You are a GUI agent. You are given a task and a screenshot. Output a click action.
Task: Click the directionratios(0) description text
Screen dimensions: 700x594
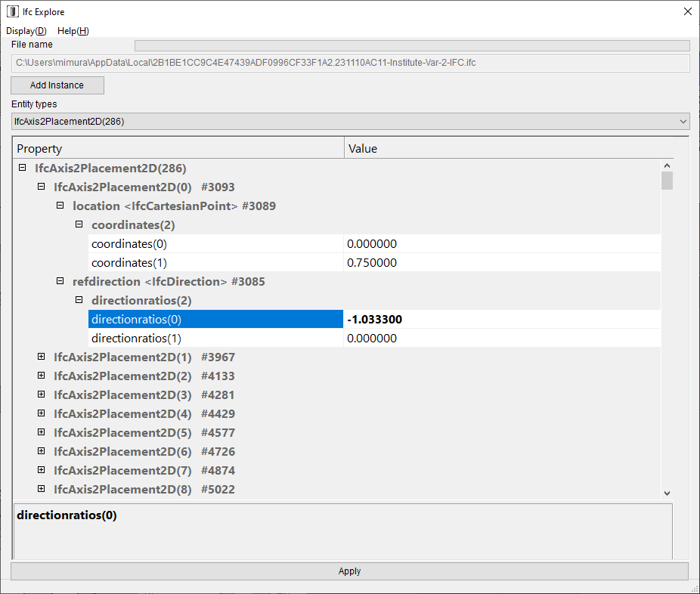(x=67, y=515)
